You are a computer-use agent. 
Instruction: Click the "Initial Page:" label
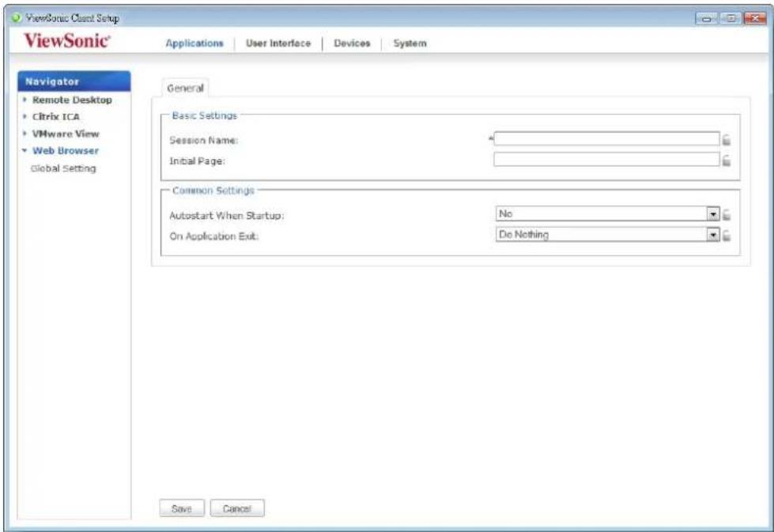[197, 161]
